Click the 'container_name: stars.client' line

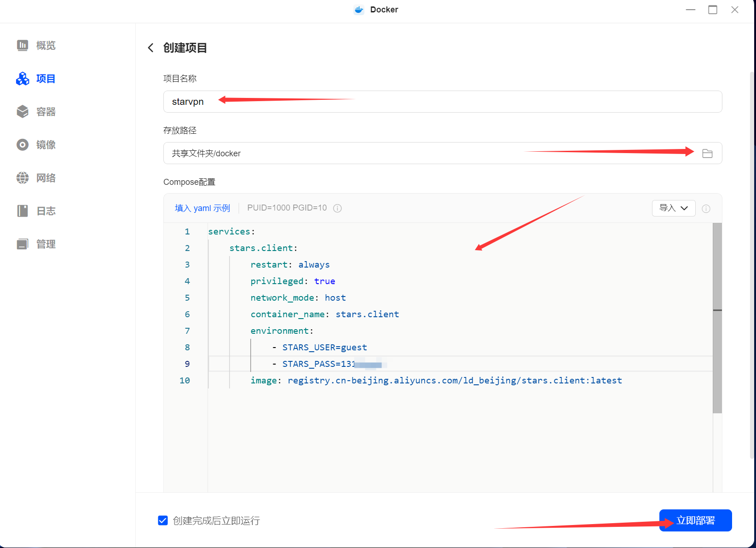(324, 314)
